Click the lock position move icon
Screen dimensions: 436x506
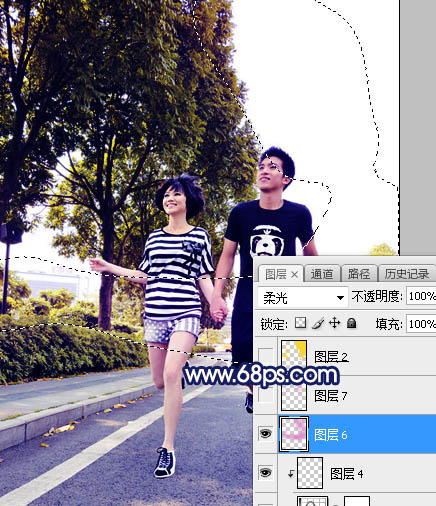334,323
